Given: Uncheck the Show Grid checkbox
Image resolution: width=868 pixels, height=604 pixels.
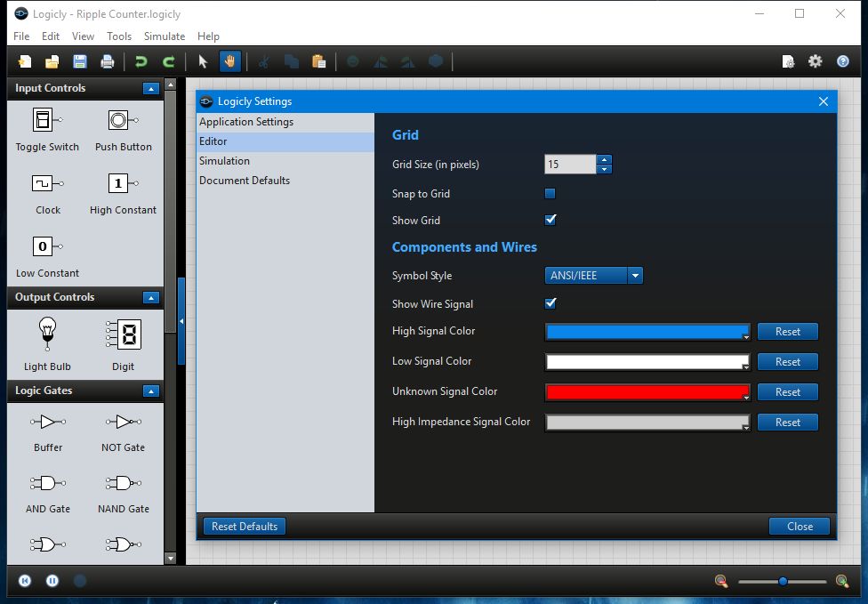Looking at the screenshot, I should 550,220.
